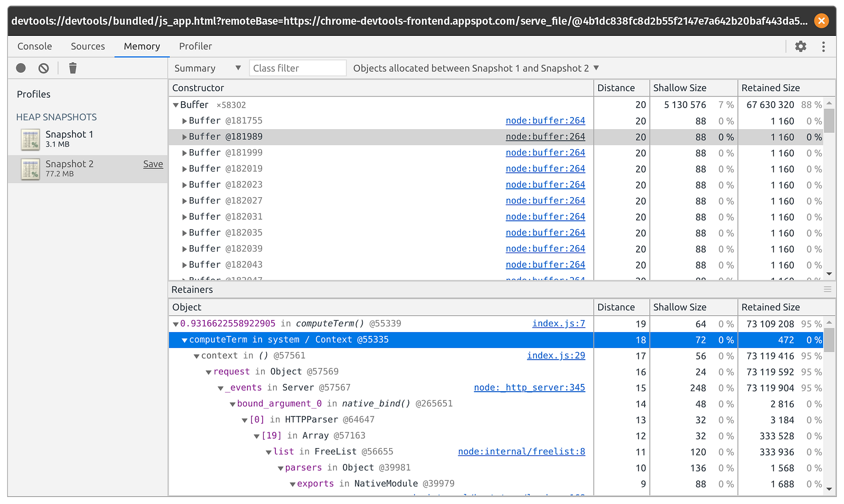
Task: Click the record heap snapshot button
Action: [x=21, y=68]
